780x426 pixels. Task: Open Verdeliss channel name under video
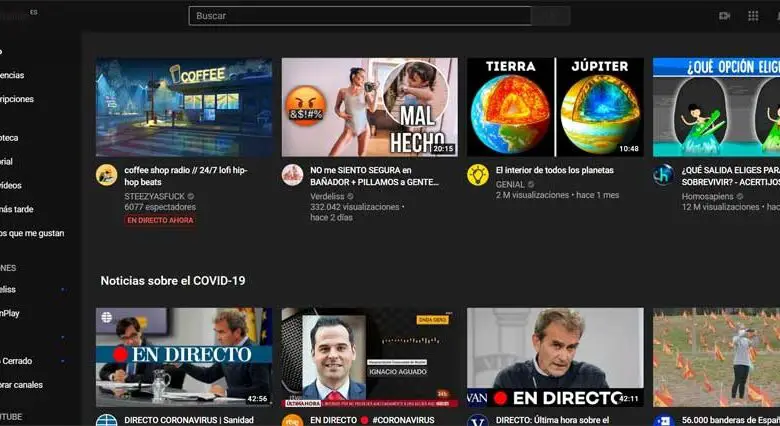coord(327,196)
